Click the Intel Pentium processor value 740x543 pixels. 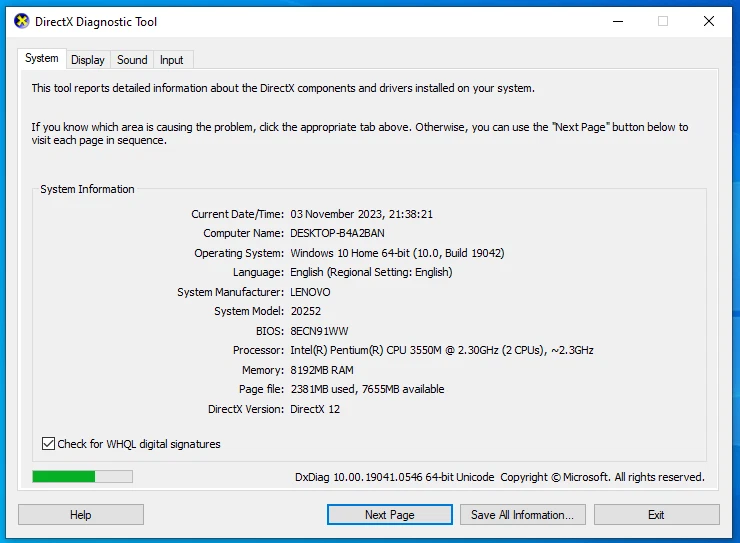click(442, 350)
